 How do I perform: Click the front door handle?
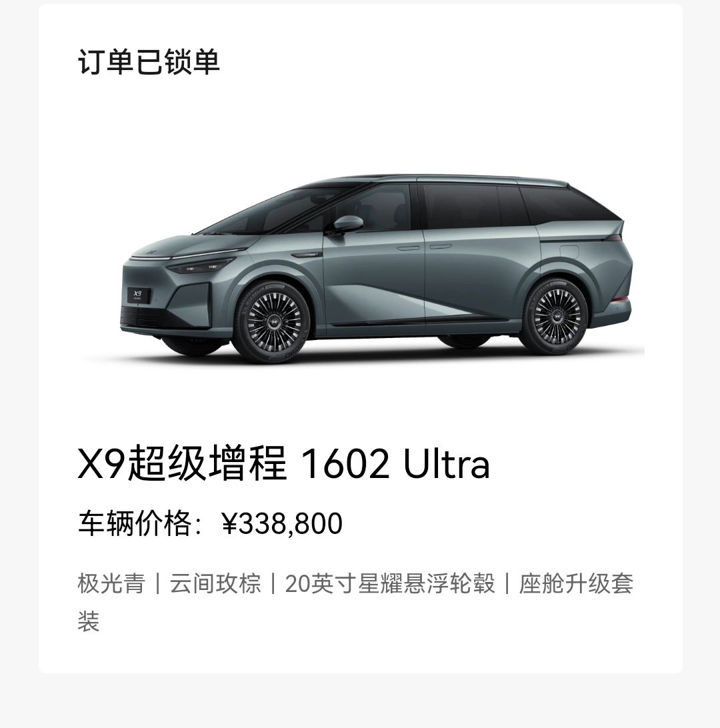point(407,248)
